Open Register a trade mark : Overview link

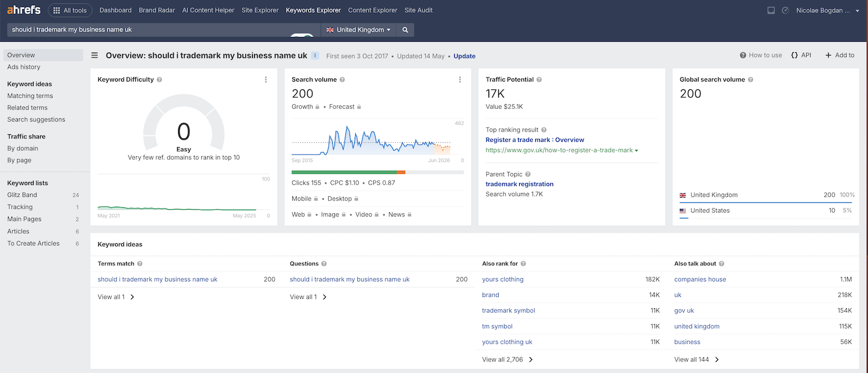(x=535, y=140)
